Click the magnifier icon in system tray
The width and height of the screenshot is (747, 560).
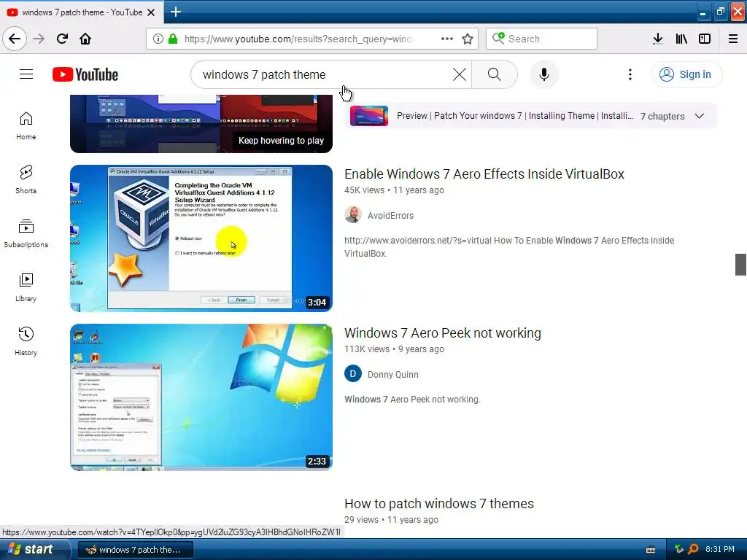693,549
